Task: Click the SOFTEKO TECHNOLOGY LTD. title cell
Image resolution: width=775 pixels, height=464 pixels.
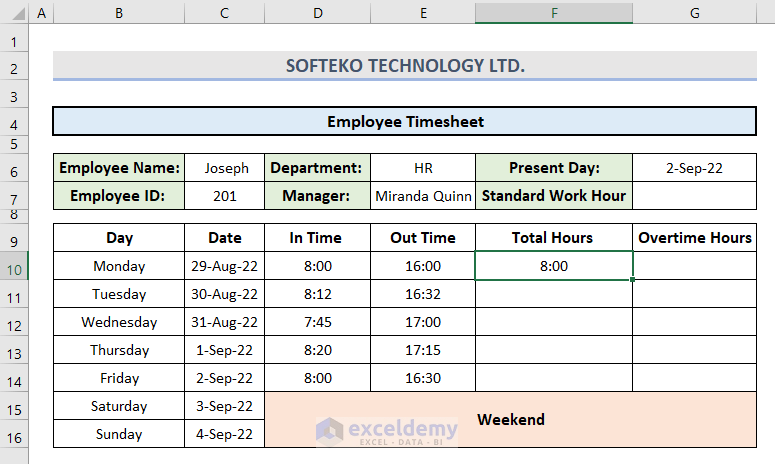Action: click(x=405, y=65)
